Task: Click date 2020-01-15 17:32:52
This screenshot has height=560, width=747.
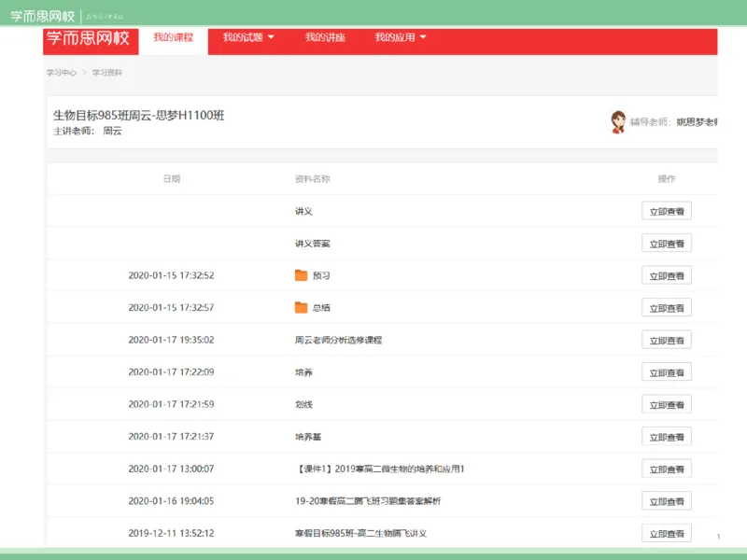Action: click(171, 275)
